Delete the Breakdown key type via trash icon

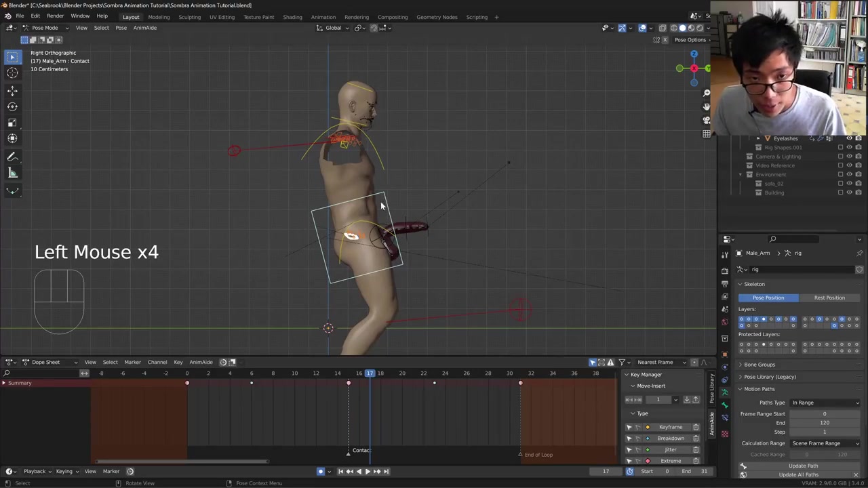[696, 439]
